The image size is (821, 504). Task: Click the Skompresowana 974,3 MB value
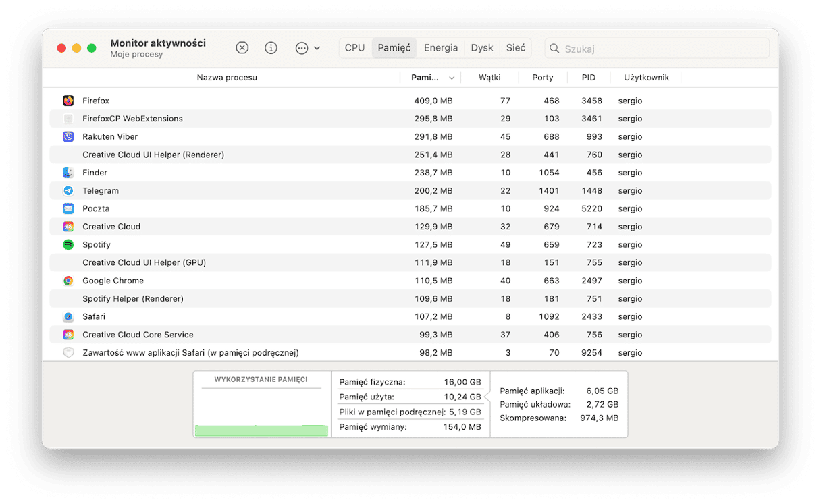point(598,418)
